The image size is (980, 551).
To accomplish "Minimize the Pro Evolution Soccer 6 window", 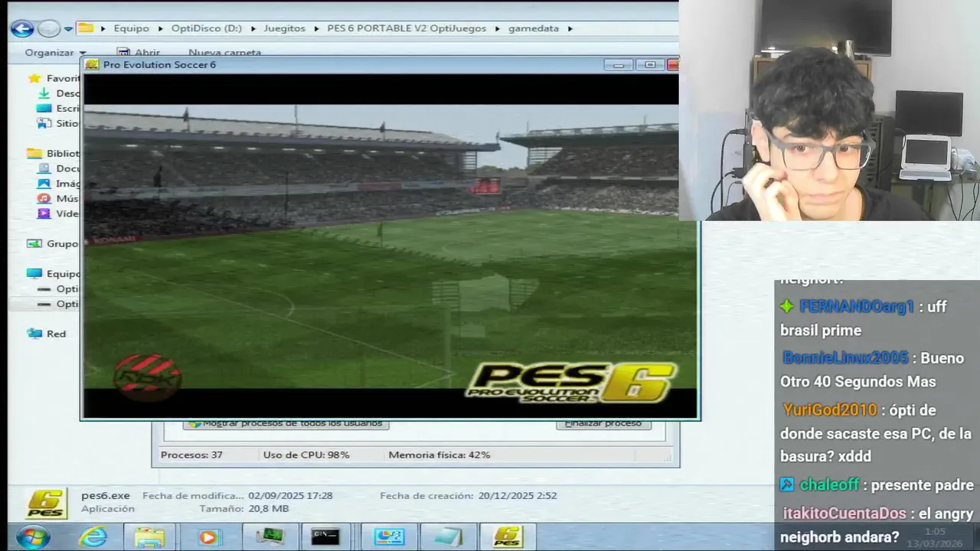I will [x=619, y=65].
